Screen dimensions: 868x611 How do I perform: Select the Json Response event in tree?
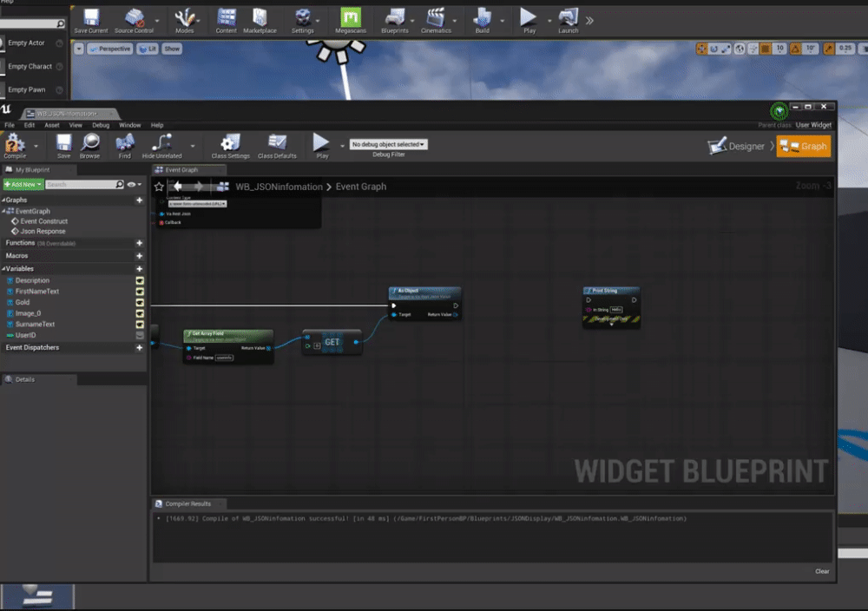coord(43,232)
